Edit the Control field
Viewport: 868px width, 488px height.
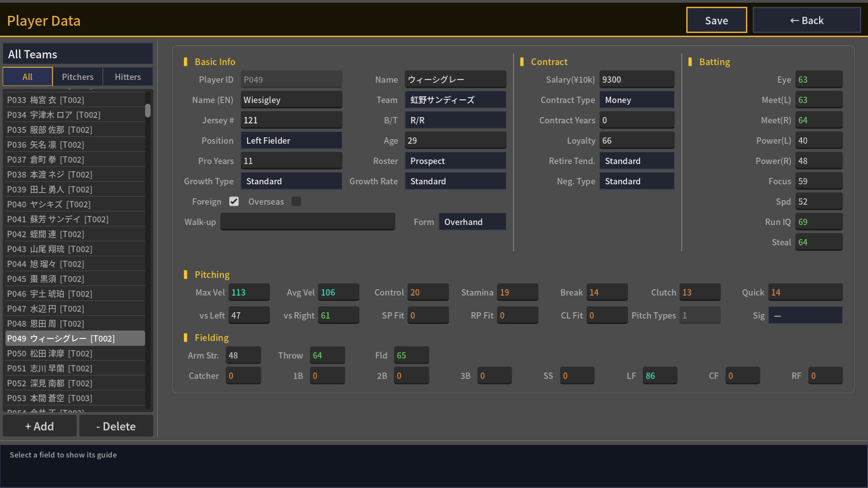(428, 292)
